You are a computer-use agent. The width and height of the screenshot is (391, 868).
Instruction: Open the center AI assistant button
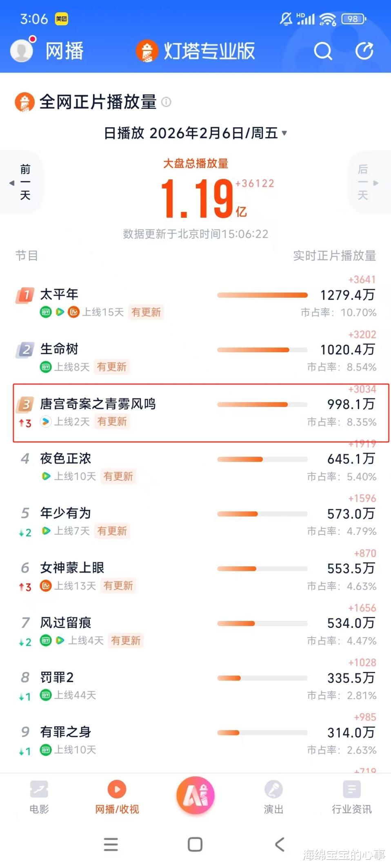(195, 795)
